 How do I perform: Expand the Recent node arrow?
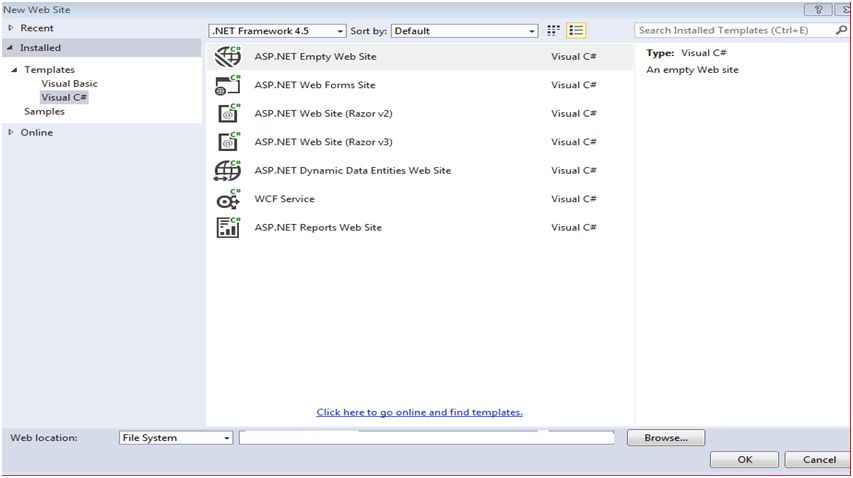(11, 28)
